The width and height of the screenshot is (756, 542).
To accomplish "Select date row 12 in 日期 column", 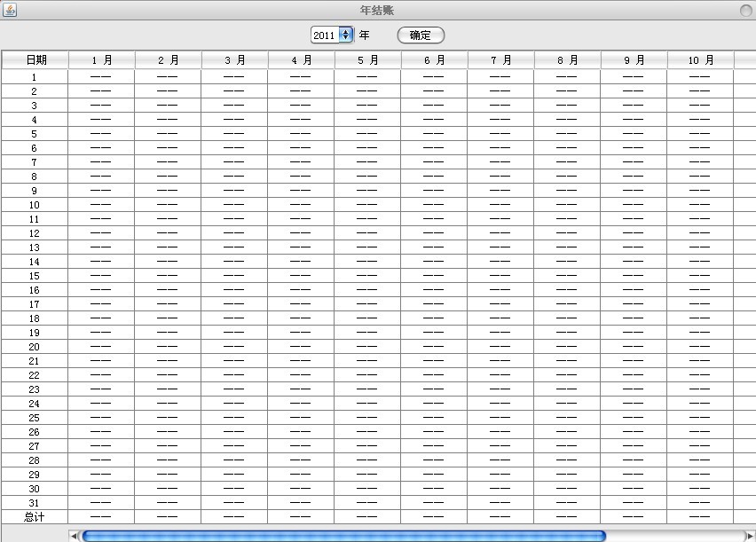I will click(35, 233).
